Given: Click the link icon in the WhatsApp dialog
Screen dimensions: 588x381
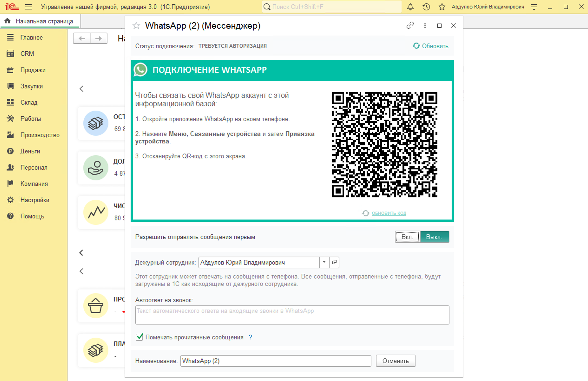Looking at the screenshot, I should (x=410, y=25).
